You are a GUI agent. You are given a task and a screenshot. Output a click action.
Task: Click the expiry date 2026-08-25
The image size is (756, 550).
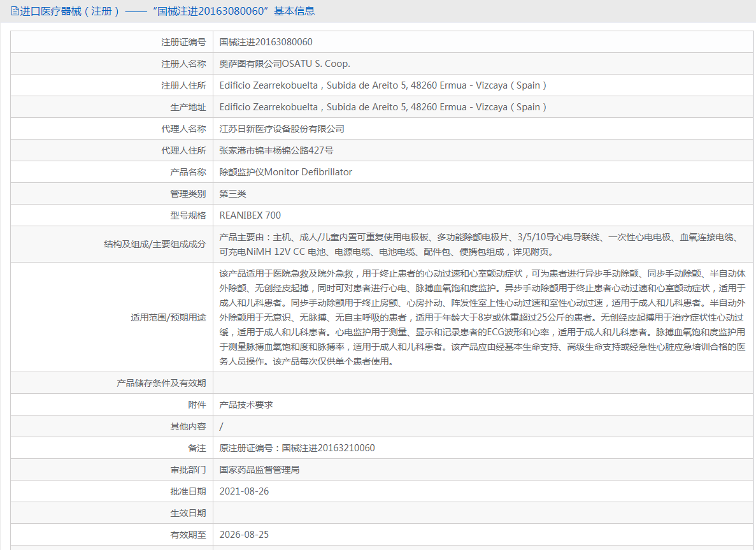[244, 535]
